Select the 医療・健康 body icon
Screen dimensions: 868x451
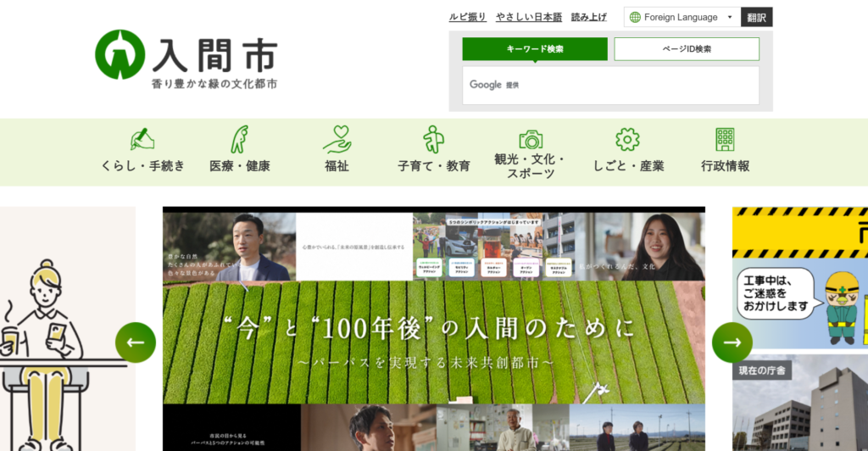click(240, 138)
